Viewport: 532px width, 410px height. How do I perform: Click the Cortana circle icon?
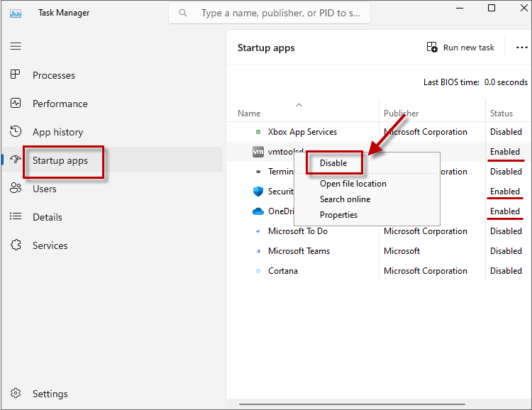[x=258, y=271]
